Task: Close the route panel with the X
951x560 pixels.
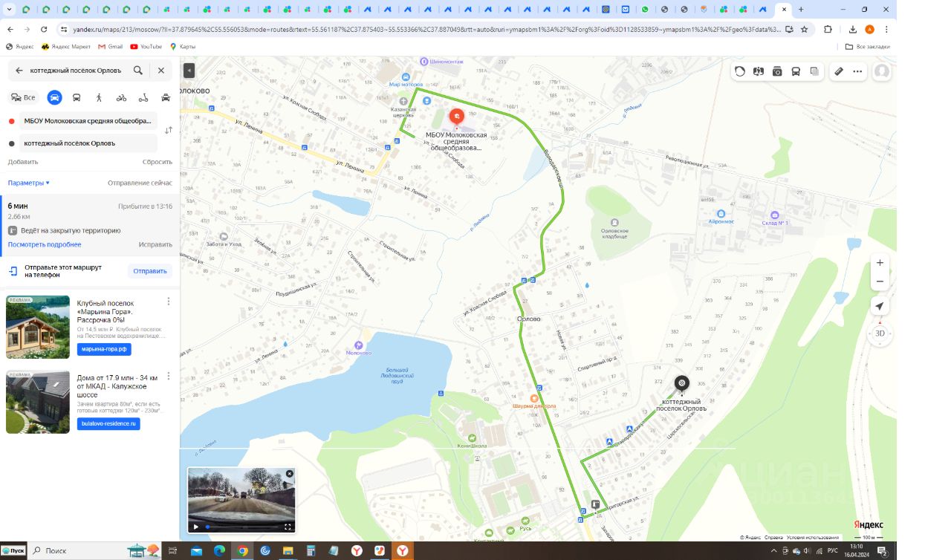Action: (x=161, y=71)
